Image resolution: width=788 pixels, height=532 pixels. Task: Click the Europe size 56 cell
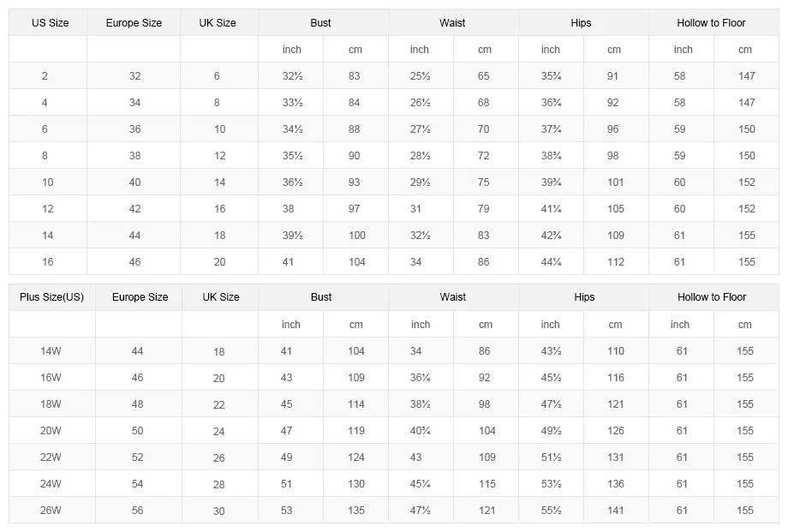point(138,511)
